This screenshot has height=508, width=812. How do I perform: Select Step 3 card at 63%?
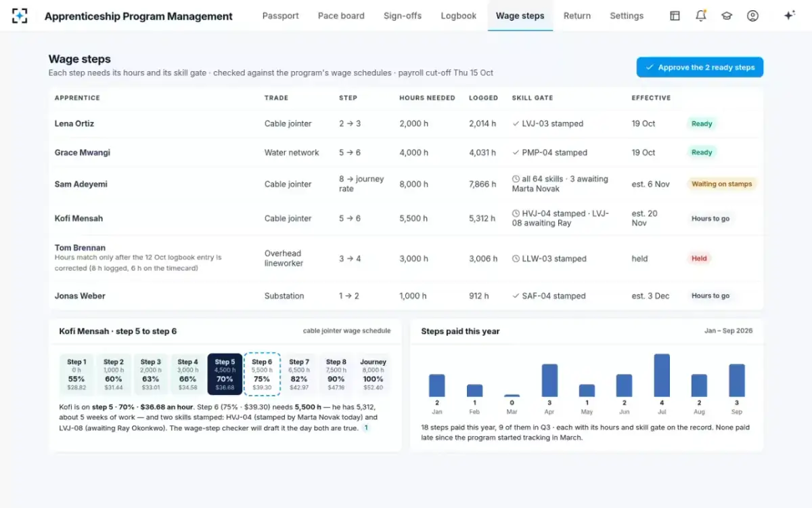[x=151, y=375]
